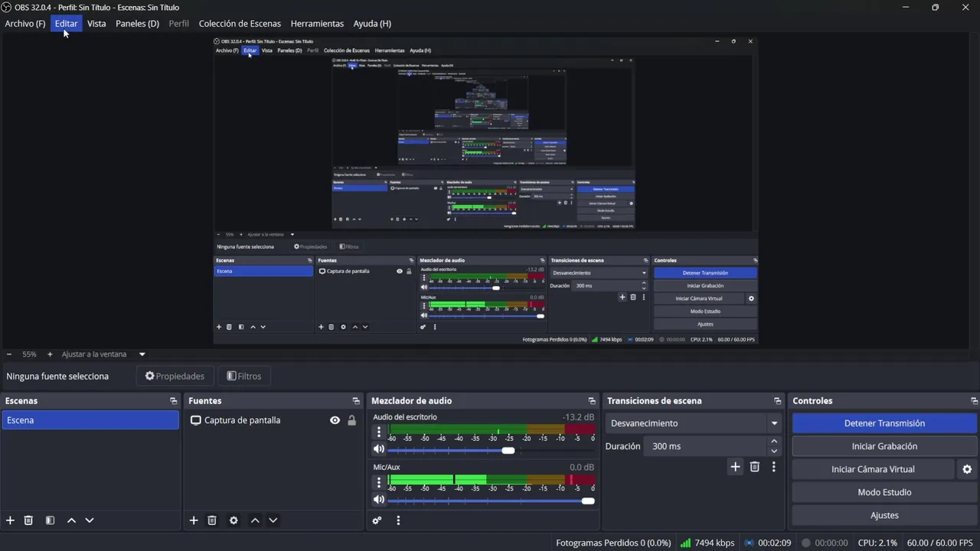
Task: Click the Duración 300 ms field
Action: [x=704, y=446]
